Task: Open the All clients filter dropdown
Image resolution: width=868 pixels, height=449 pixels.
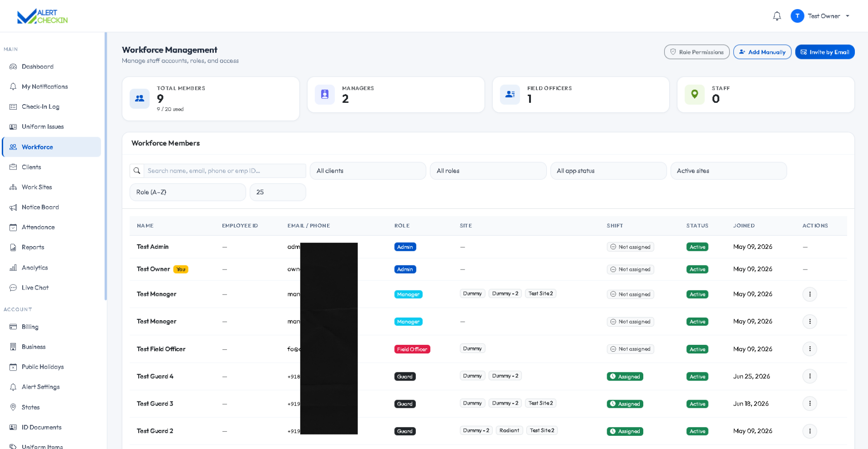Action: pos(368,171)
